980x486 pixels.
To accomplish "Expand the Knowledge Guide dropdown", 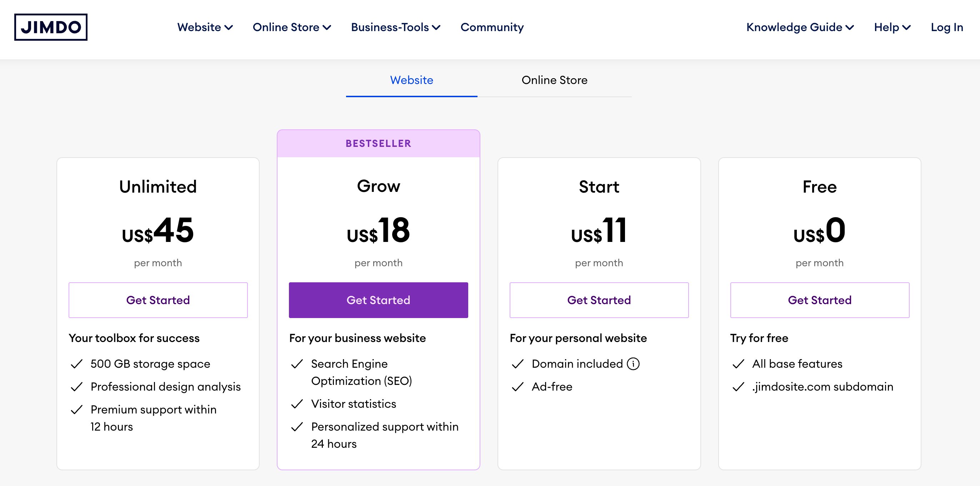I will (x=800, y=27).
